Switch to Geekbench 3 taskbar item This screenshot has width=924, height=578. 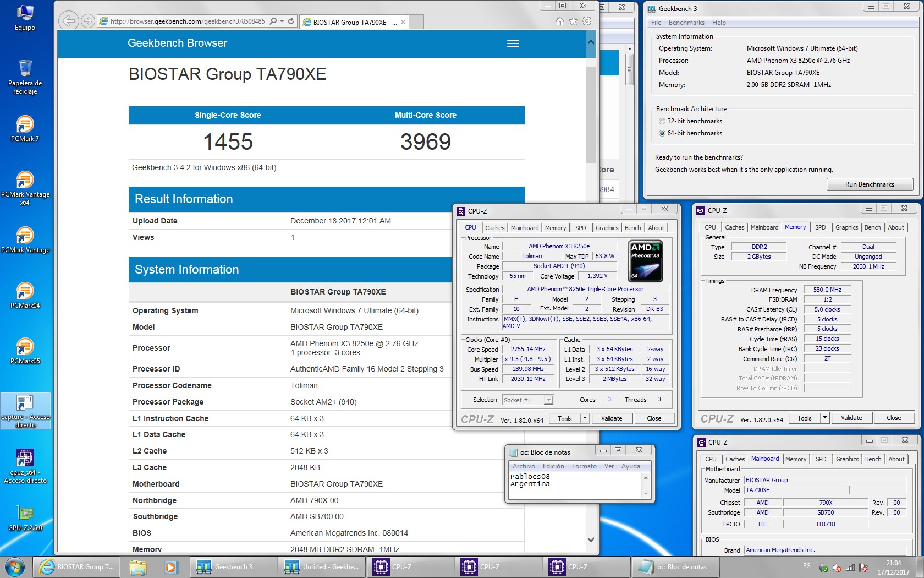pyautogui.click(x=233, y=567)
